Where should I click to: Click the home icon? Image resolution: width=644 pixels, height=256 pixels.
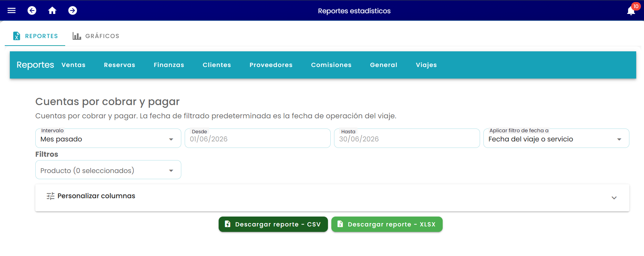click(x=52, y=11)
